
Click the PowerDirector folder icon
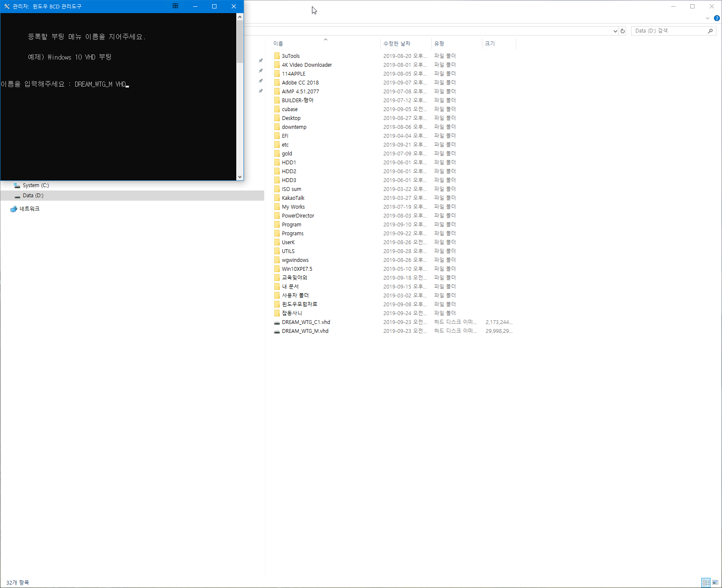(277, 215)
